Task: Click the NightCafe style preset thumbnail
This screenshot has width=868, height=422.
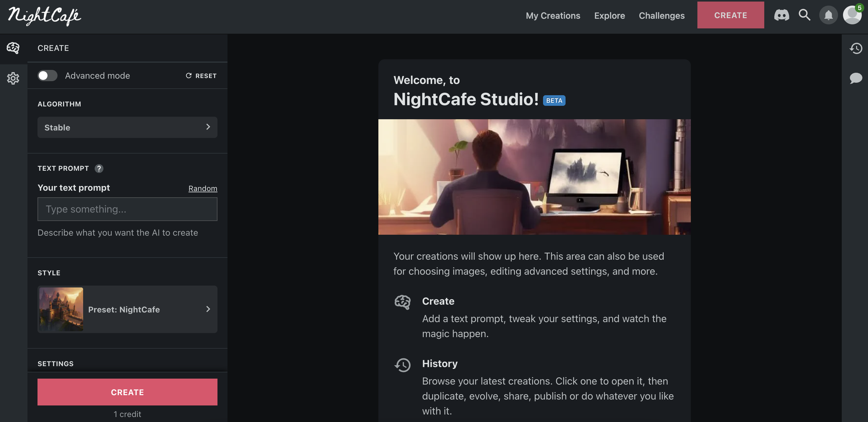Action: coord(61,309)
